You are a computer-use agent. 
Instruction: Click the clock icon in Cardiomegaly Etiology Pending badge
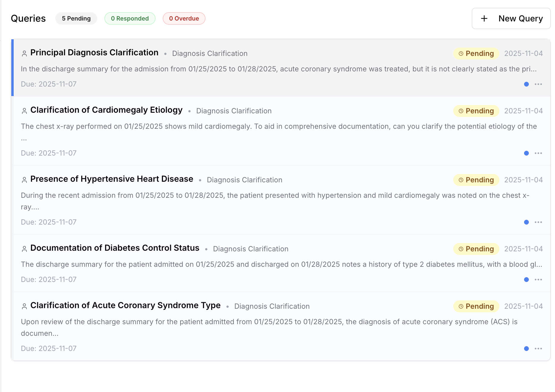[461, 111]
